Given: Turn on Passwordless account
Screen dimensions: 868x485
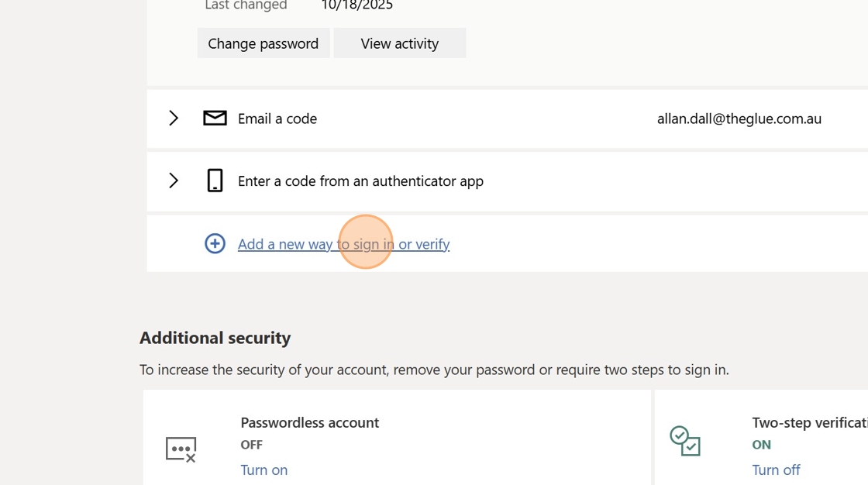Looking at the screenshot, I should point(263,470).
